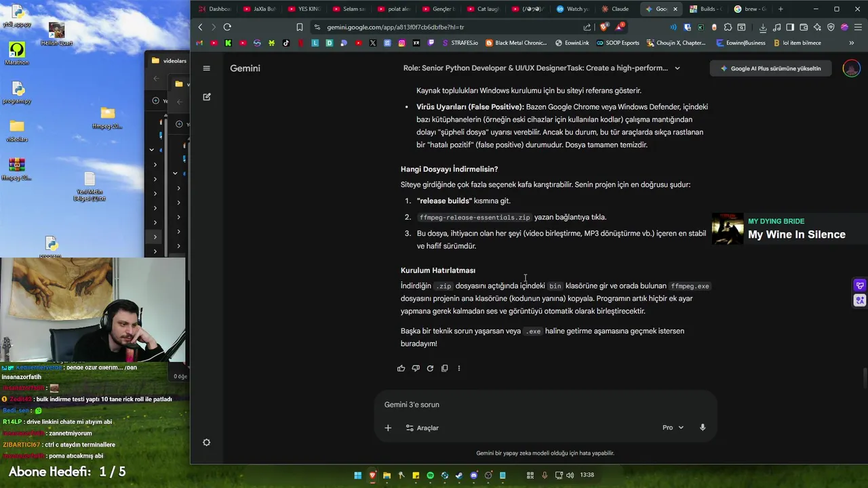Add attachment with the plus icon

pos(388,428)
